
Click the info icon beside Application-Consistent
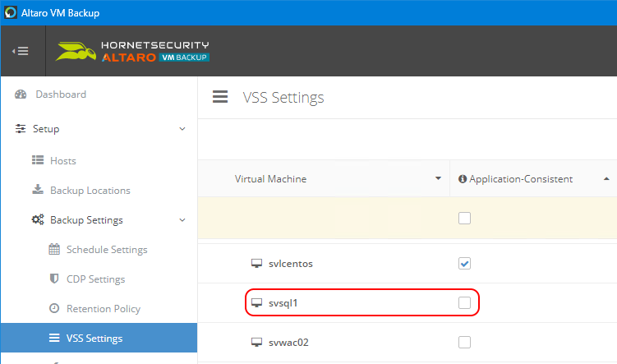[x=463, y=179]
